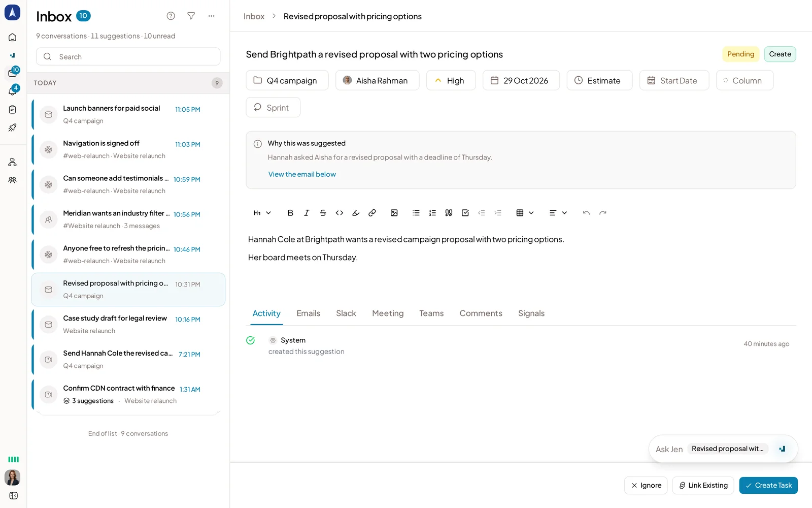
Task: Insert a block quote
Action: [x=449, y=213]
